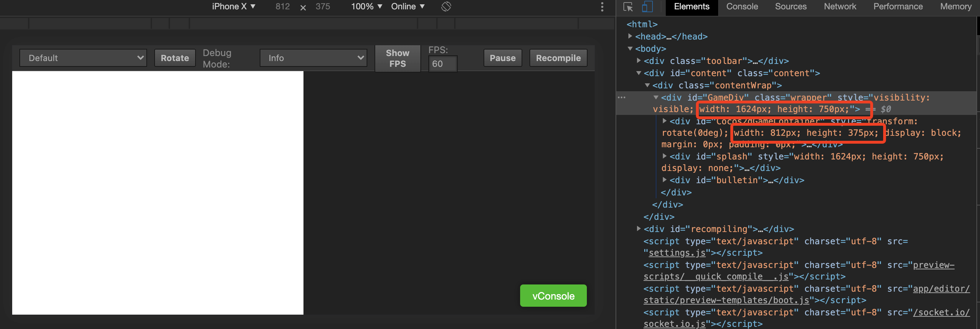Expand the recompiling div node
980x329 pixels.
tap(639, 228)
